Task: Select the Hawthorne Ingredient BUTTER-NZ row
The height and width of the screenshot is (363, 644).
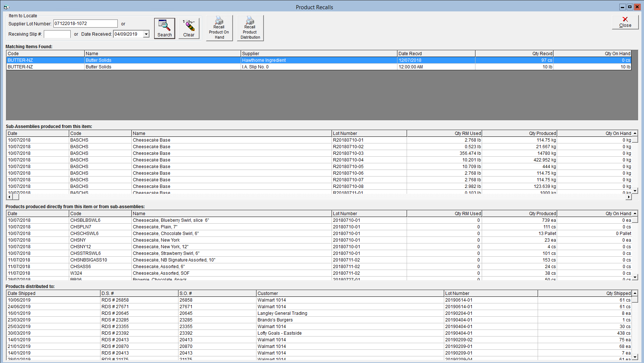Action: point(319,60)
